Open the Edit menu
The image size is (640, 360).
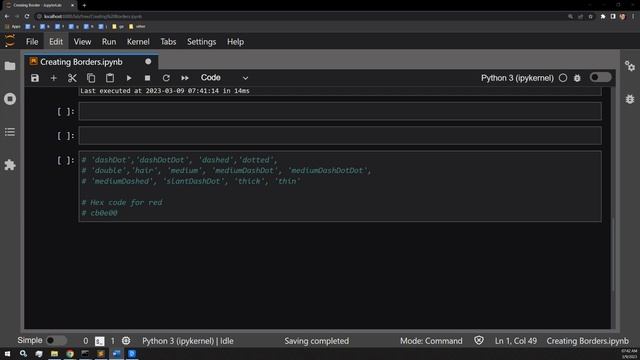pos(56,42)
